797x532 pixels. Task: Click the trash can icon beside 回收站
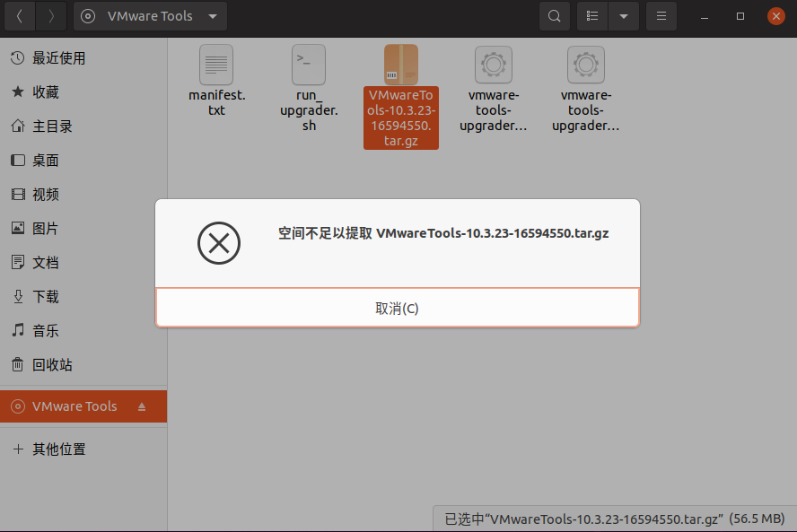18,365
